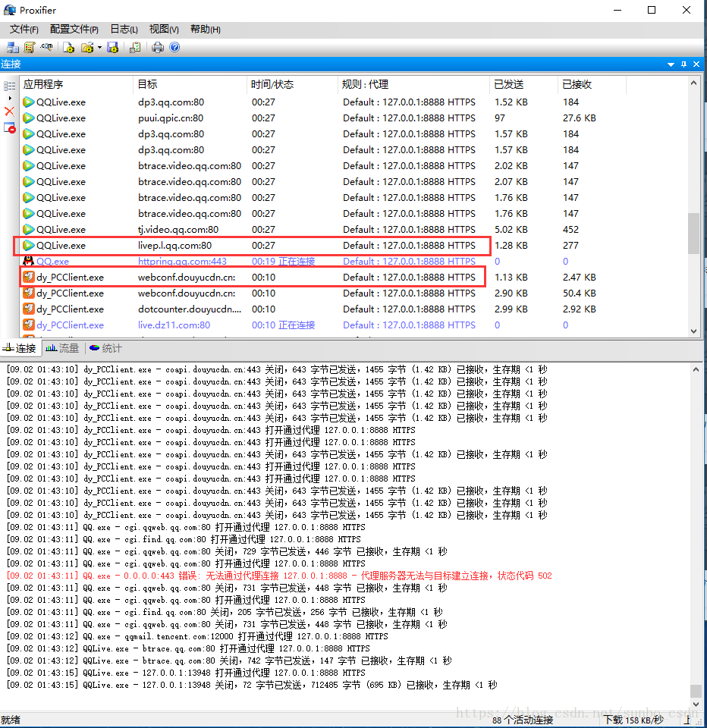The height and width of the screenshot is (728, 707).
Task: Open the 视图(V) menu
Action: [x=164, y=30]
